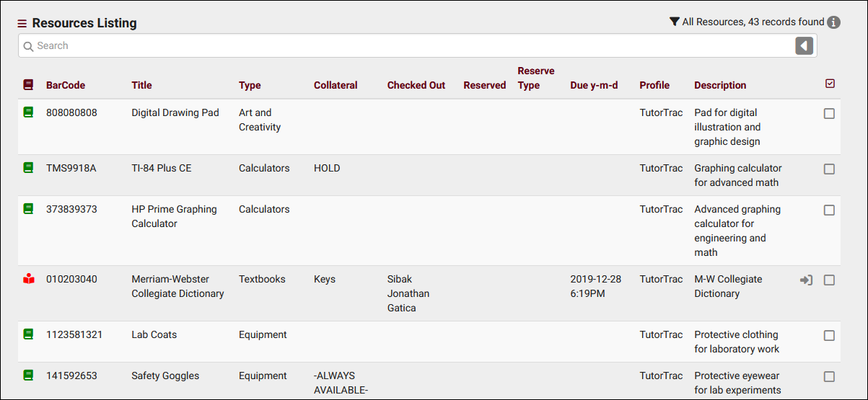The image size is (868, 400).
Task: Click the info icon next to records found
Action: click(x=834, y=22)
